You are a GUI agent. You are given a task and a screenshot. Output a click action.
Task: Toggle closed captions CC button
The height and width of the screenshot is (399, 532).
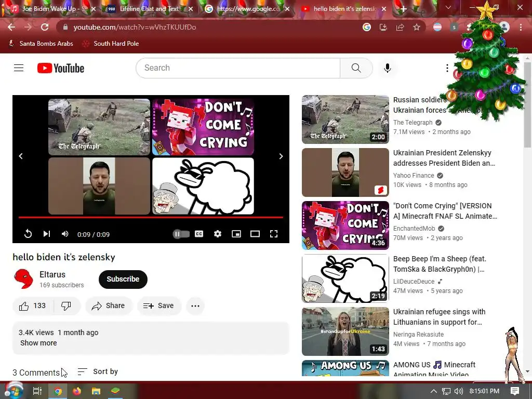click(x=199, y=234)
